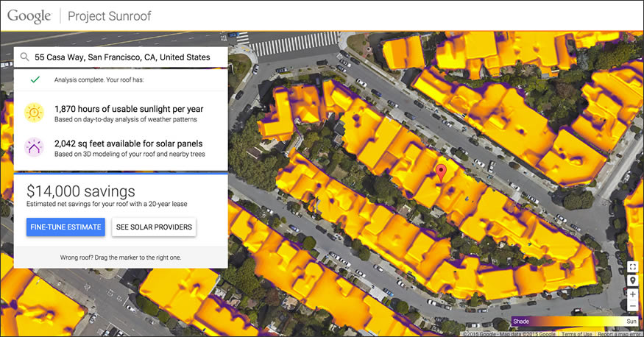Click the green analysis complete checkmark
This screenshot has height=337, width=644.
pyautogui.click(x=35, y=79)
